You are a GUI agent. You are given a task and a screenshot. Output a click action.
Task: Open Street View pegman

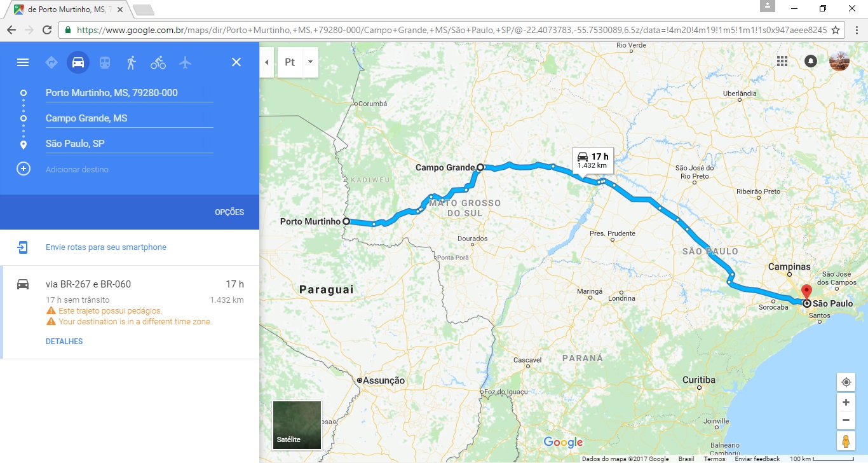tap(846, 441)
